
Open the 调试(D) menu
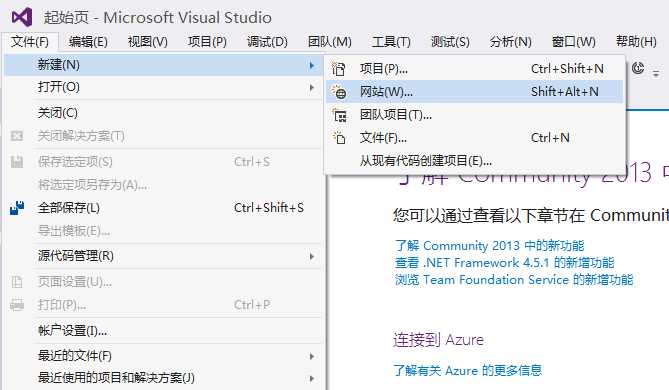coord(267,41)
